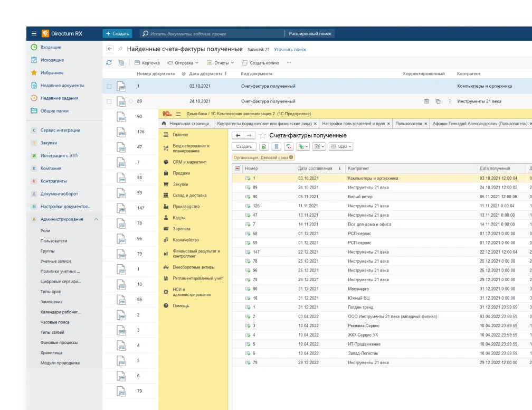Tick the checkbox for document number 1
The height and width of the screenshot is (410, 532).
tap(109, 86)
